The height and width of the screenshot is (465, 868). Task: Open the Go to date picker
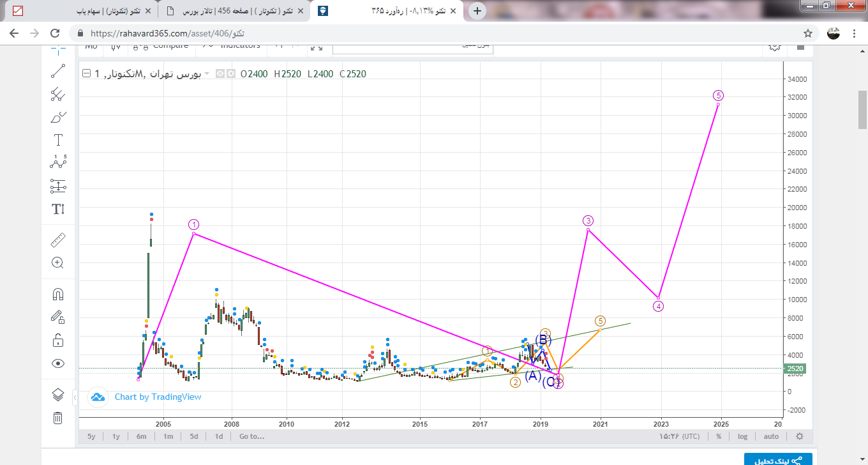click(251, 436)
